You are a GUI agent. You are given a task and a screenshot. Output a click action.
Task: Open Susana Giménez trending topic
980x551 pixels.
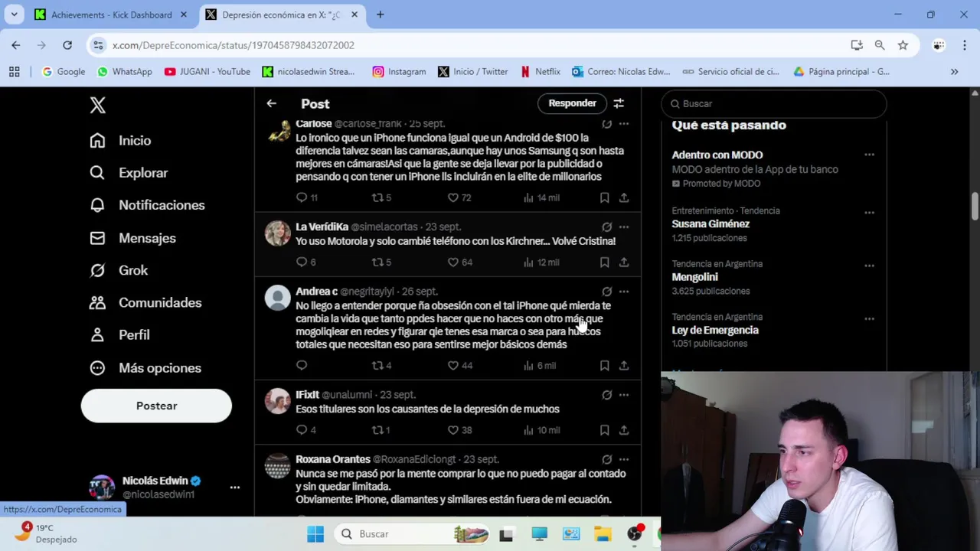click(x=710, y=224)
